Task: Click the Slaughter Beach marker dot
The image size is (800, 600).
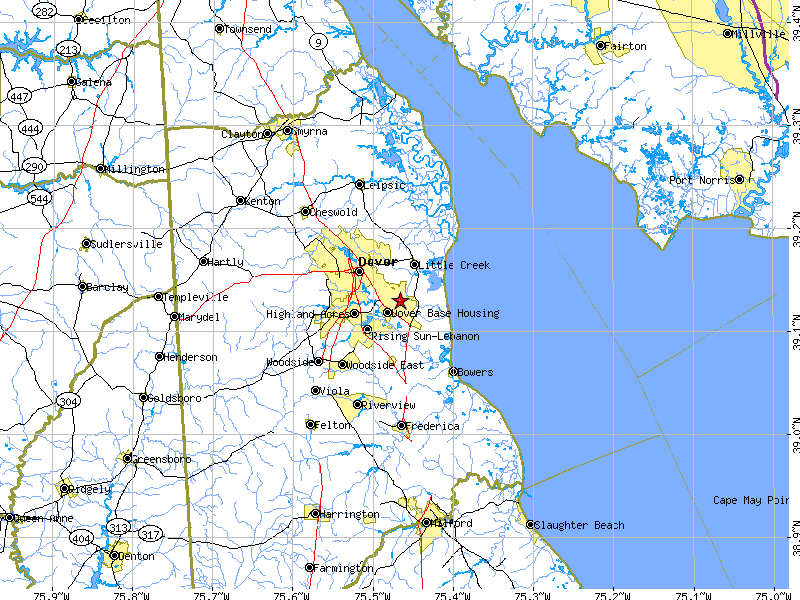Action: [x=531, y=524]
